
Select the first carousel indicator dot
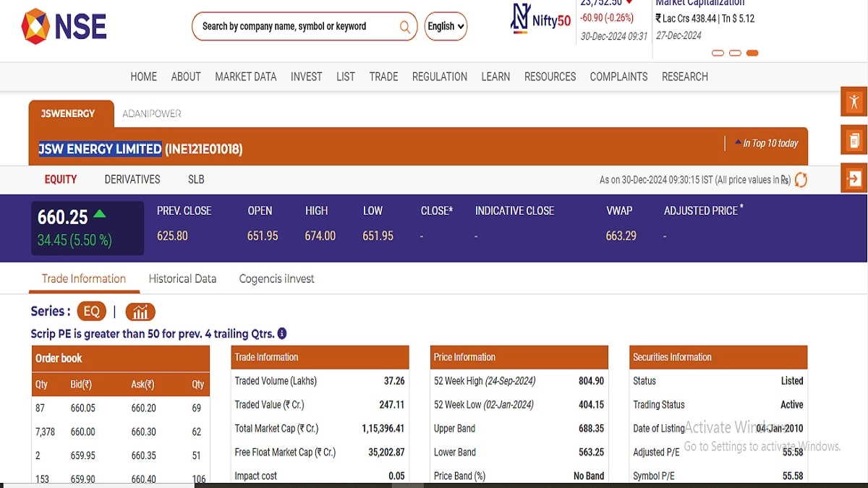718,53
